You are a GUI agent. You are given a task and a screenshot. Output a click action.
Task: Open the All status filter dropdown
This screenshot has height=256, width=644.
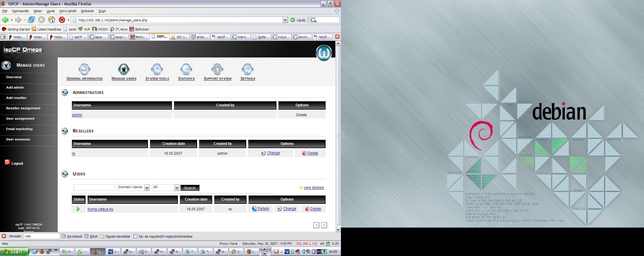pos(177,188)
